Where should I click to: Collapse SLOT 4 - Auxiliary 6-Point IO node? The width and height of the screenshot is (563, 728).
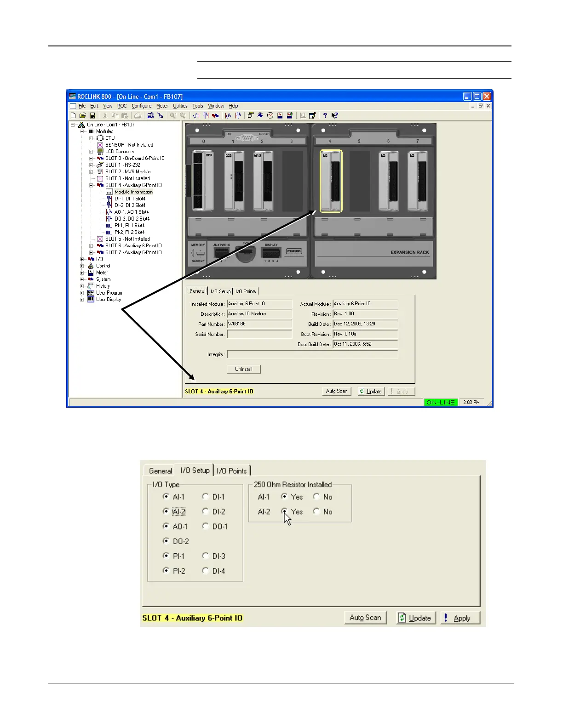coord(91,185)
